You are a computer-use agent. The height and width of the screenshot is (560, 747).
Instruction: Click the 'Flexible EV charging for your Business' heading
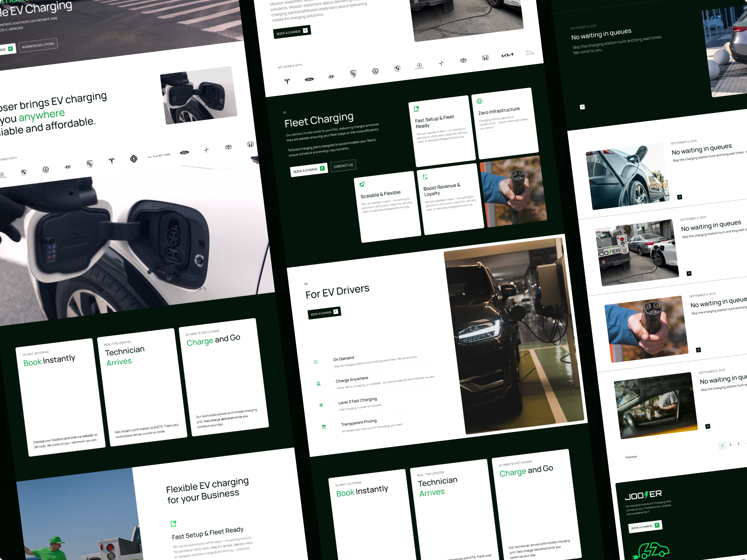pos(207,491)
